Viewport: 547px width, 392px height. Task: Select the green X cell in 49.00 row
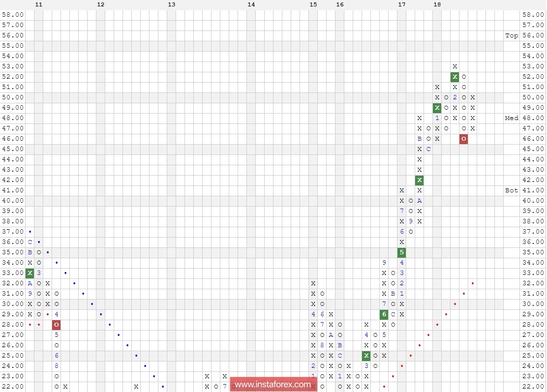tap(437, 108)
